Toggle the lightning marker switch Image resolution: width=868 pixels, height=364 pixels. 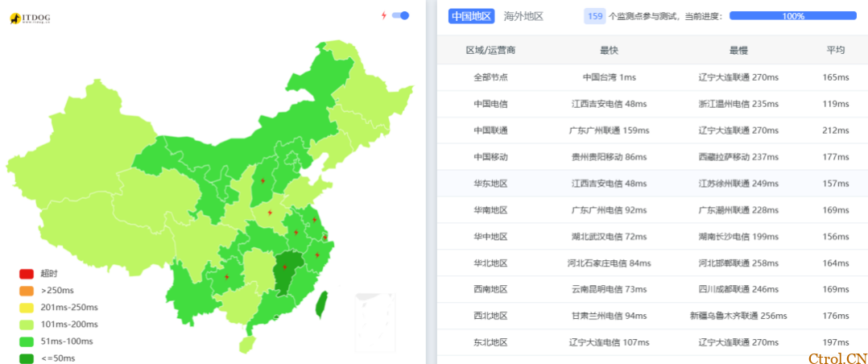pos(400,15)
